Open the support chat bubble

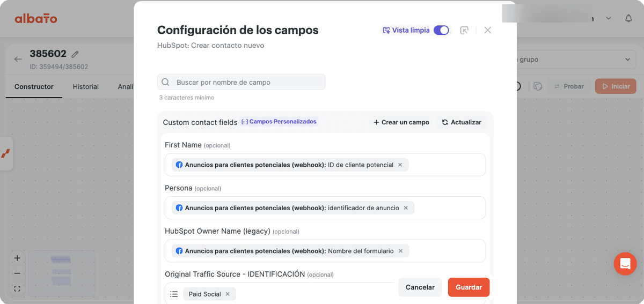pyautogui.click(x=625, y=264)
